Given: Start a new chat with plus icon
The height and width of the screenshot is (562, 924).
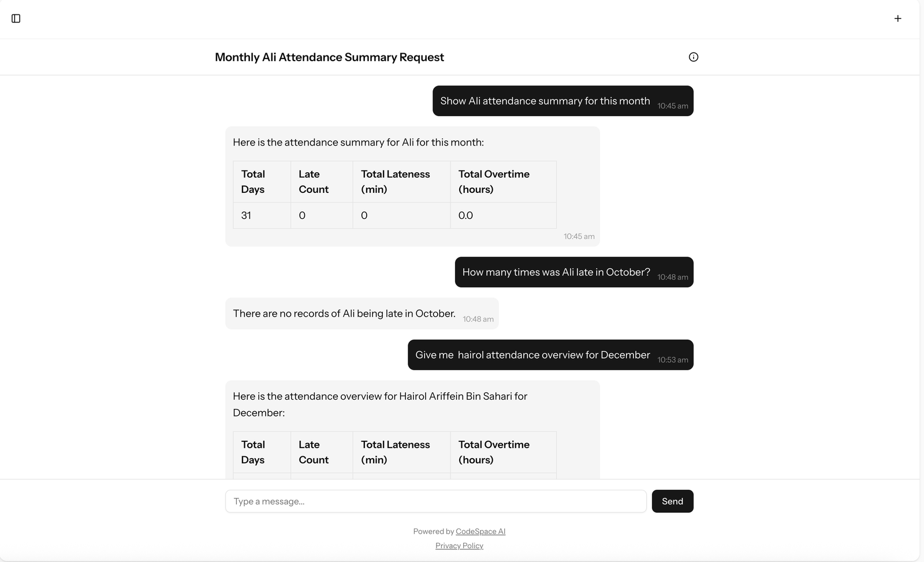Looking at the screenshot, I should pyautogui.click(x=897, y=18).
